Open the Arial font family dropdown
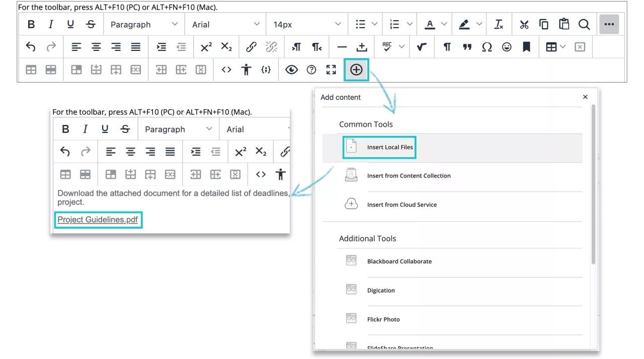The image size is (644, 359). point(225,24)
